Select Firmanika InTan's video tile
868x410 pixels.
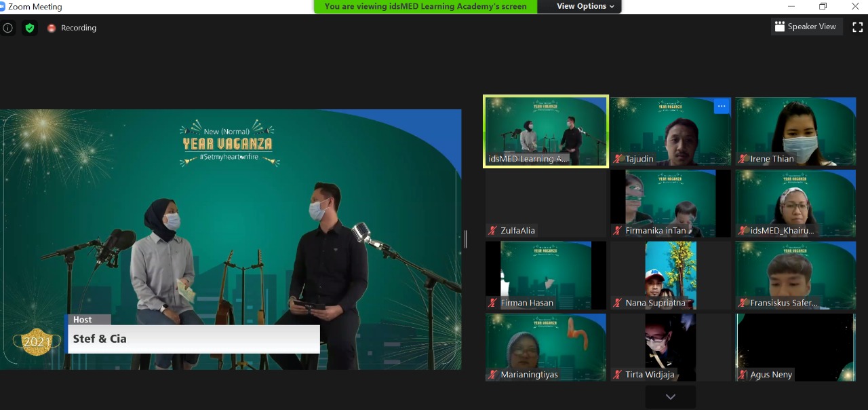[670, 202]
